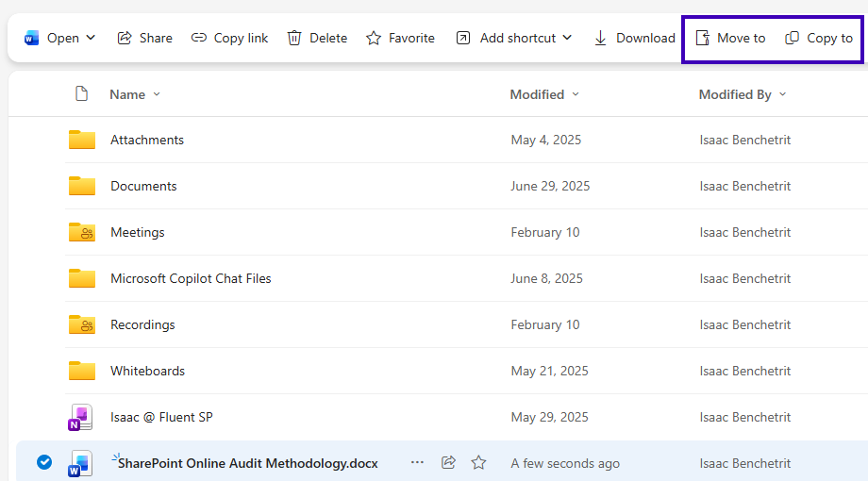This screenshot has height=481, width=868.
Task: Click the Copy to button
Action: coord(819,38)
